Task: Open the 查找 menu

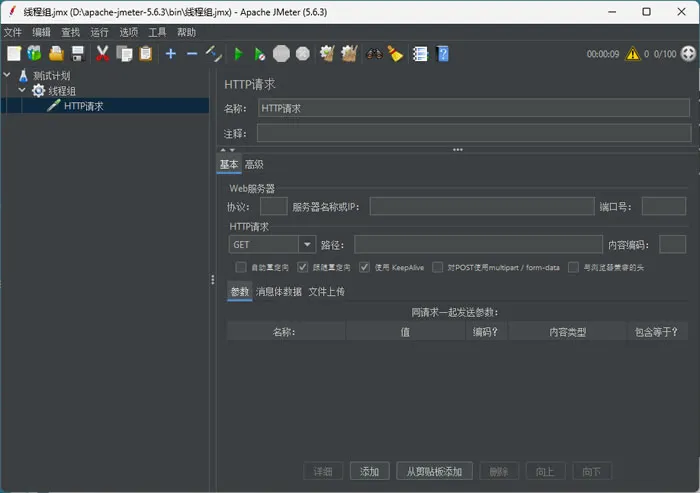Action: (x=71, y=32)
